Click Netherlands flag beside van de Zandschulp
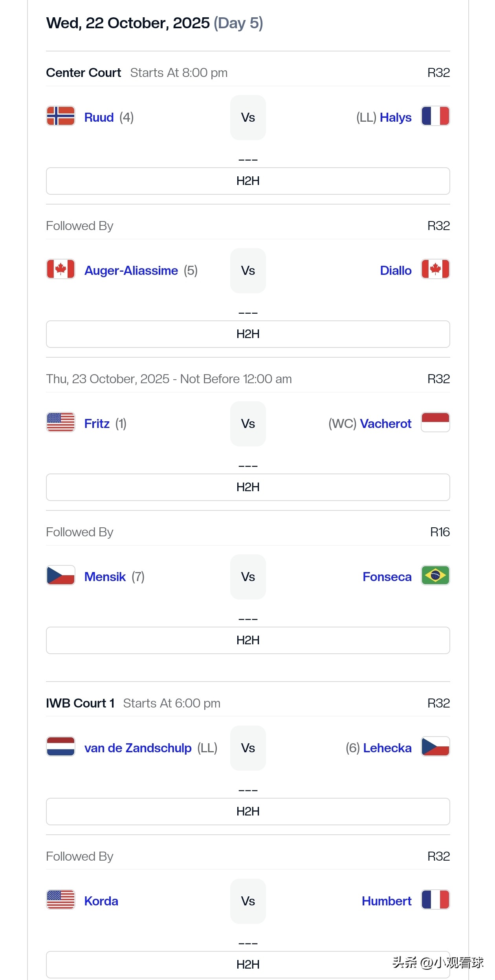 (x=60, y=747)
